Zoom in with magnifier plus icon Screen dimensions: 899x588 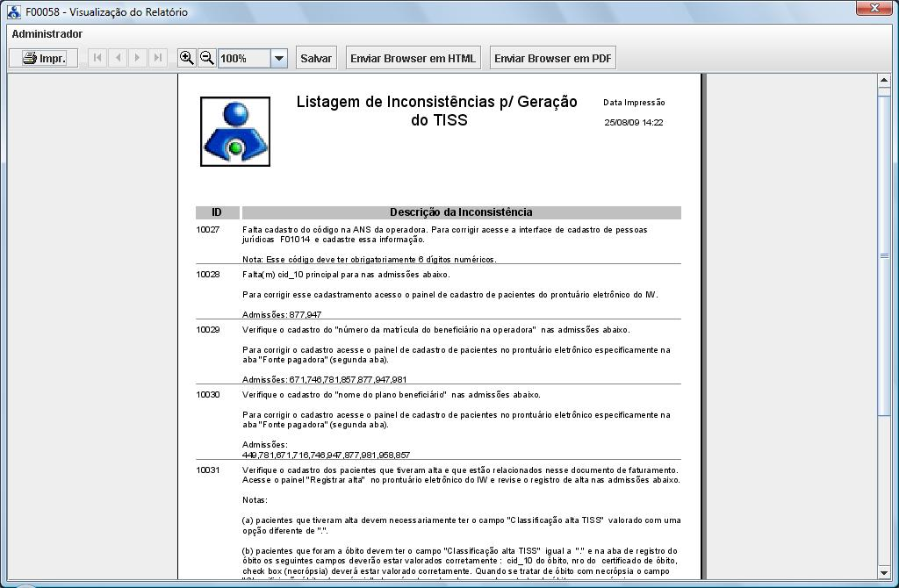(186, 58)
